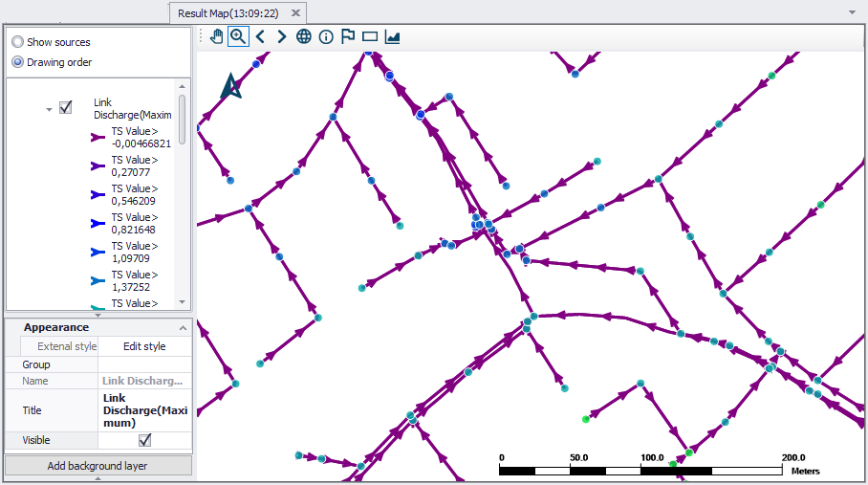868x485 pixels.
Task: Click the Name property value field
Action: coord(144,381)
